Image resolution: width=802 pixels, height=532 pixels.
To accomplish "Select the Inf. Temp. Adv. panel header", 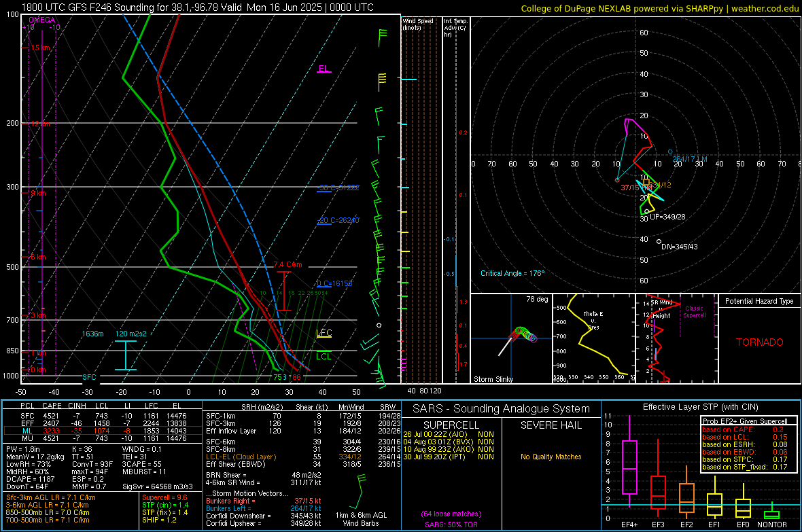I will tap(455, 28).
